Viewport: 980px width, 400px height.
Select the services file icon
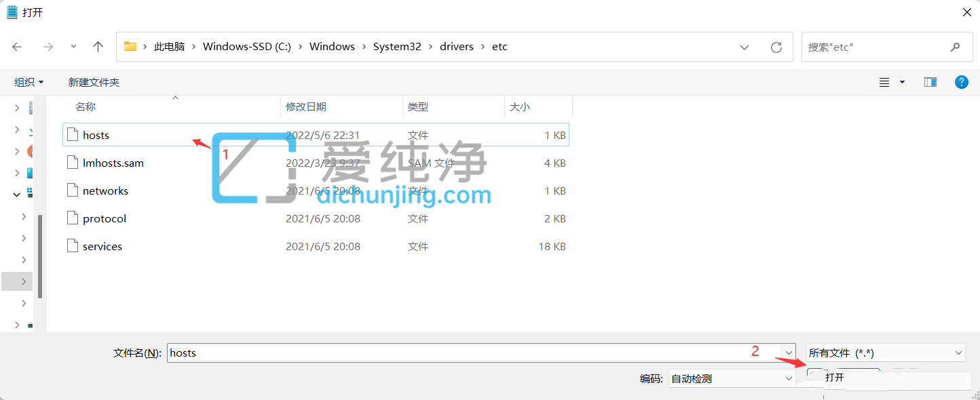(x=73, y=246)
